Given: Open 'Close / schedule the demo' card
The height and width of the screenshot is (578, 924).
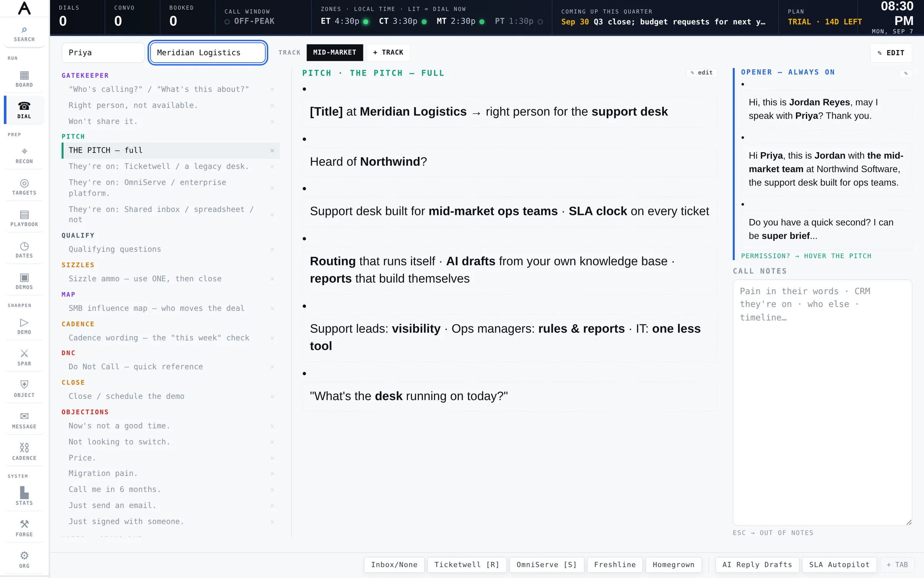Looking at the screenshot, I should (x=171, y=397).
